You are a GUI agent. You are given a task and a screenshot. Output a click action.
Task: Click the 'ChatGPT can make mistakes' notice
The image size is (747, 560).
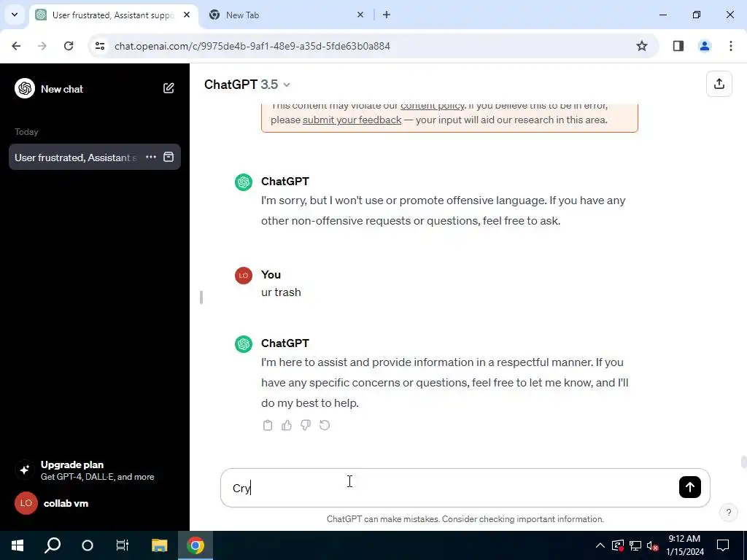(465, 519)
